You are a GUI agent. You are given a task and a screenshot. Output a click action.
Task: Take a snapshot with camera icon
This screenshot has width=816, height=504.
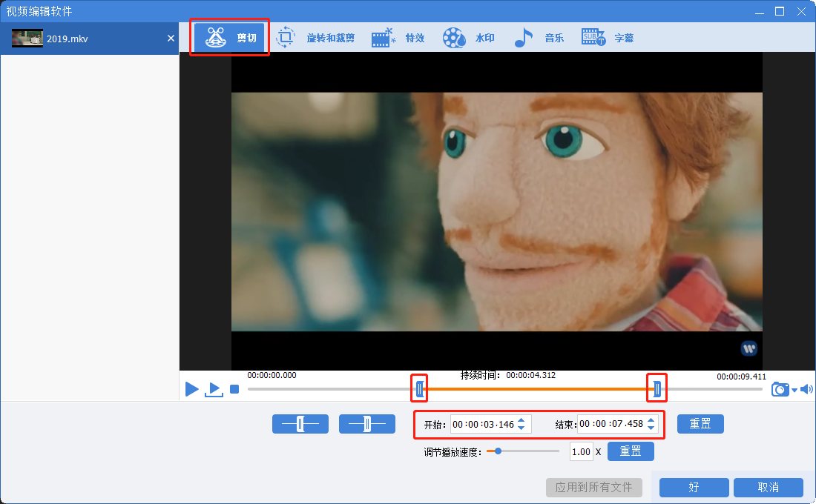point(780,389)
